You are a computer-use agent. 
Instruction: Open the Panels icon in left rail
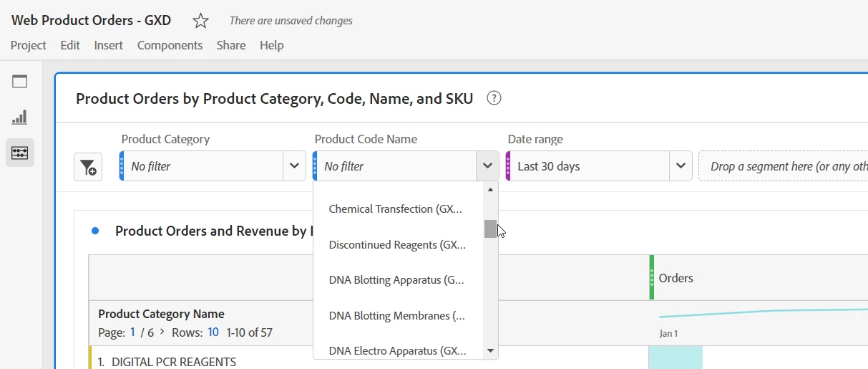tap(20, 82)
